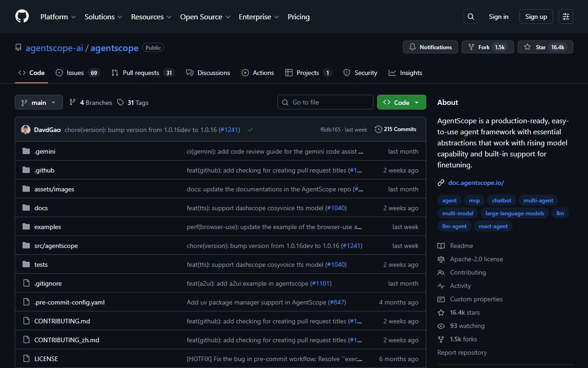Image resolution: width=588 pixels, height=368 pixels.
Task: Click the commit history clock icon
Action: click(378, 129)
